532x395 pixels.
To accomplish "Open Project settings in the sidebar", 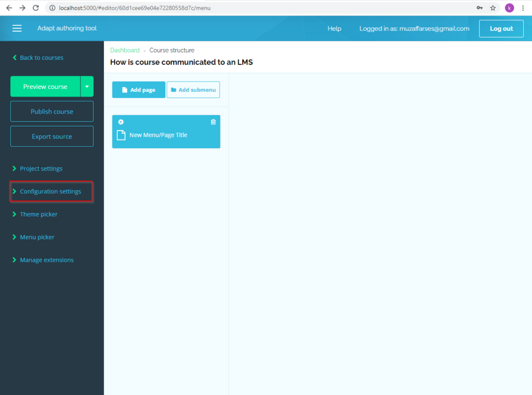I will click(41, 169).
